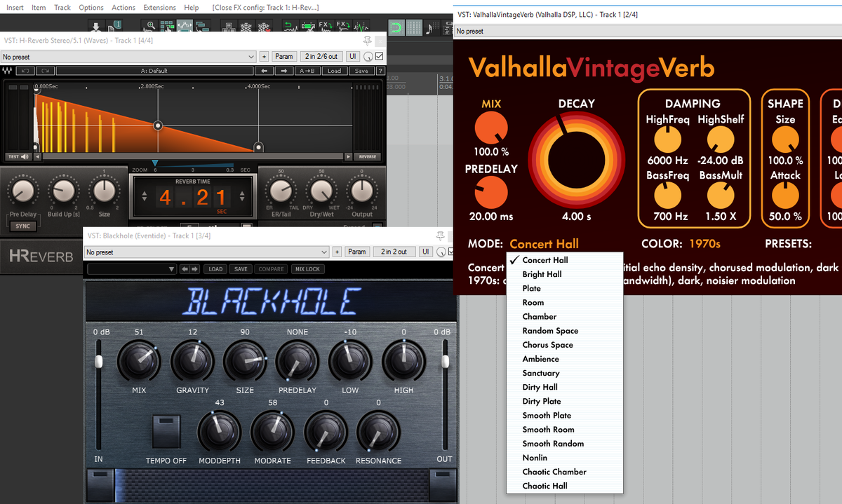Screen dimensions: 842x504
Task: Open the Insert menu
Action: (x=15, y=8)
